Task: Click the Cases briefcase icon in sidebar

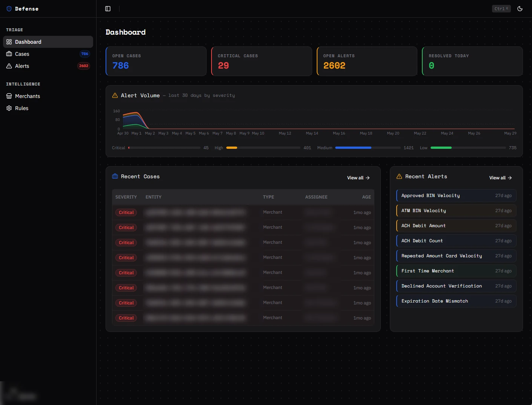Action: tap(9, 54)
